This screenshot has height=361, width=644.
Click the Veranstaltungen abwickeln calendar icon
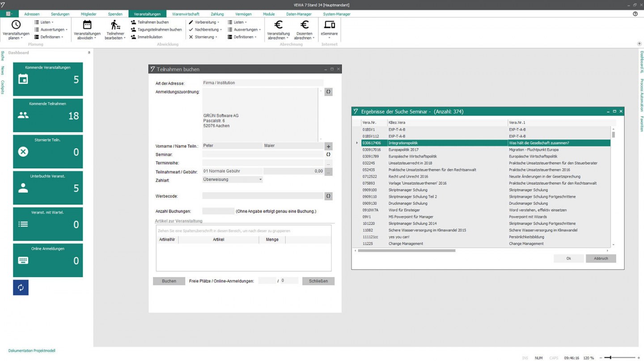click(87, 25)
